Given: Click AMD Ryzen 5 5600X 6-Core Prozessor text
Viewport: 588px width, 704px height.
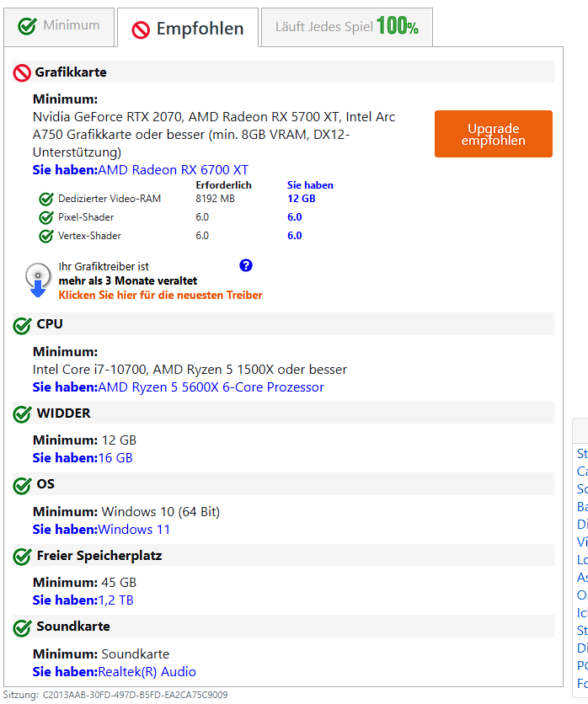Looking at the screenshot, I should 211,387.
